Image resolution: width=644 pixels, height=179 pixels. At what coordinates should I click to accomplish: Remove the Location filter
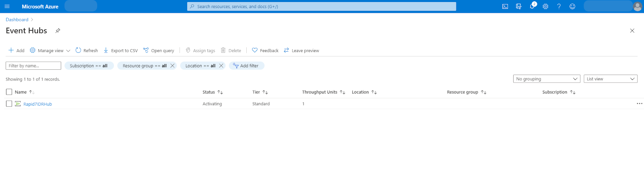click(x=221, y=66)
